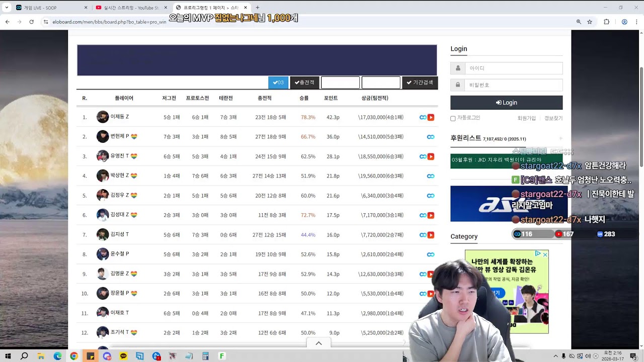
Task: Open the Windows Start menu
Action: (x=8, y=356)
